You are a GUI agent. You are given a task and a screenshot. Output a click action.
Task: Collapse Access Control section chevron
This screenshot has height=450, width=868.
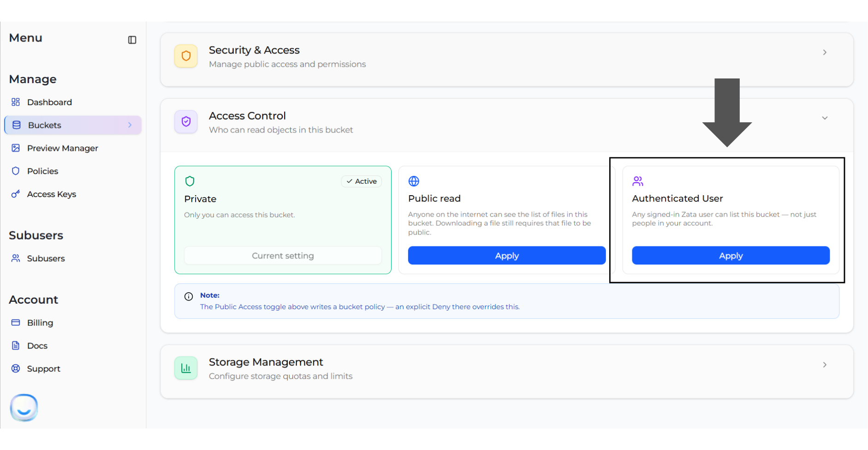coord(825,118)
